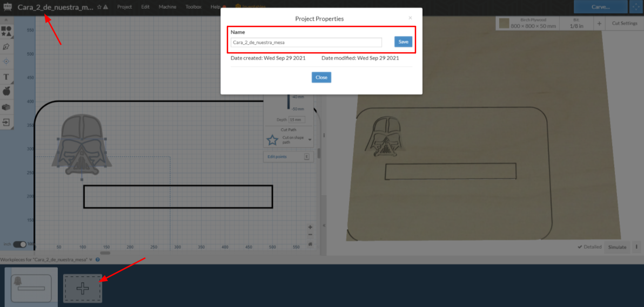Click the Edit points link
The width and height of the screenshot is (644, 307).
277,157
